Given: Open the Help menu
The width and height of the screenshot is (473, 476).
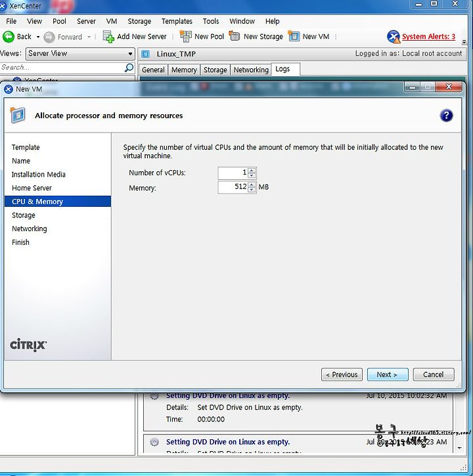Looking at the screenshot, I should pos(272,21).
